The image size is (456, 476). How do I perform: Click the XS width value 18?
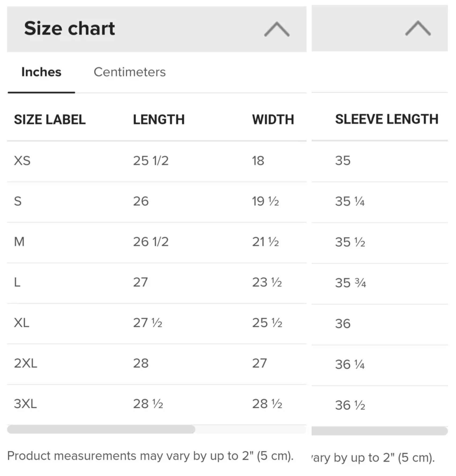click(x=258, y=161)
